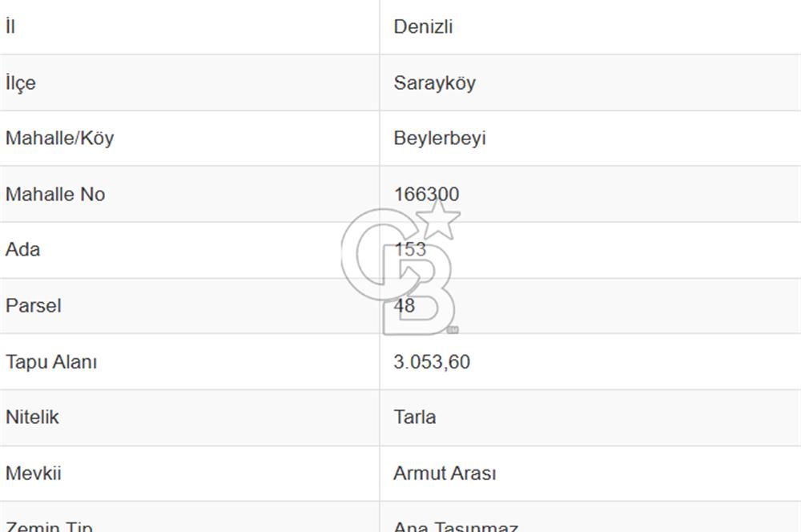801x532 pixels.
Task: Click the Ada value 153
Action: click(410, 249)
